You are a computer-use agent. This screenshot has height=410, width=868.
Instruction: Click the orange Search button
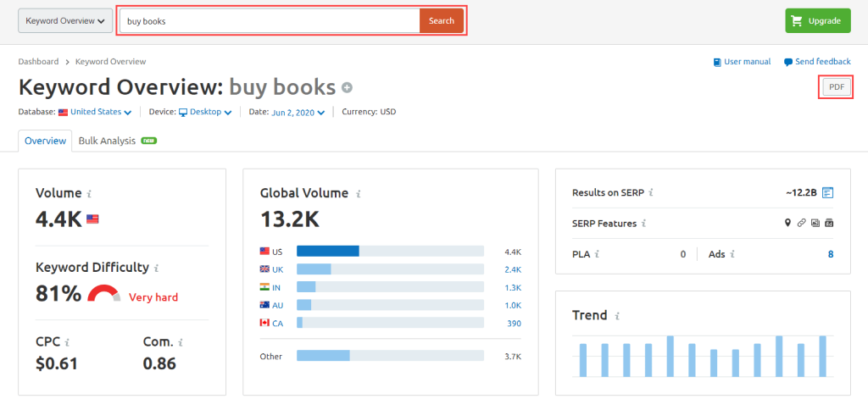[441, 21]
